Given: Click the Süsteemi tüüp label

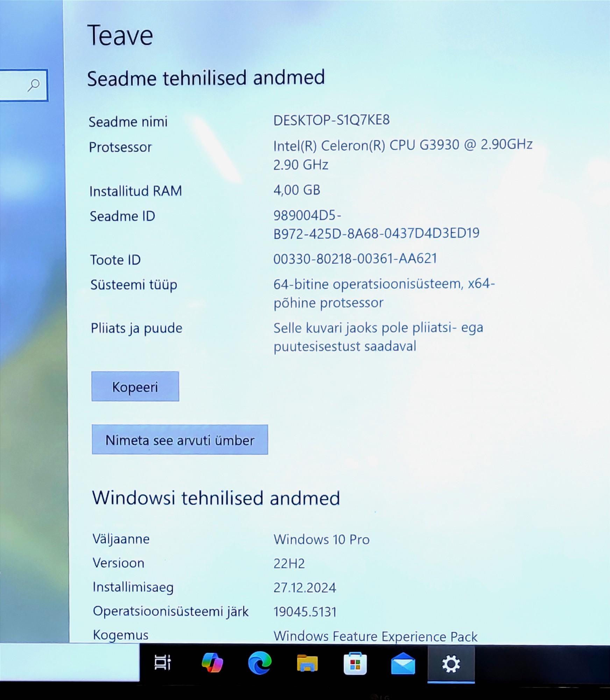Looking at the screenshot, I should pos(134,285).
